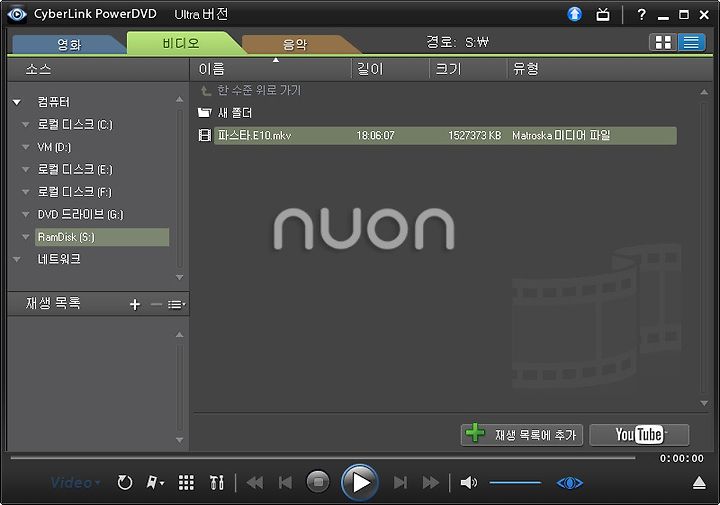720x505 pixels.
Task: Click 재생 목록에 추가 button
Action: click(522, 435)
